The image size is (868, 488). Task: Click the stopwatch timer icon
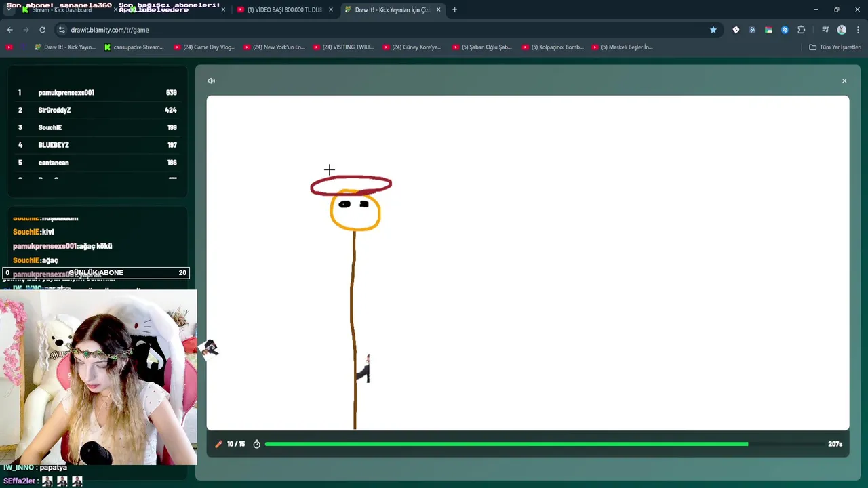coord(256,444)
